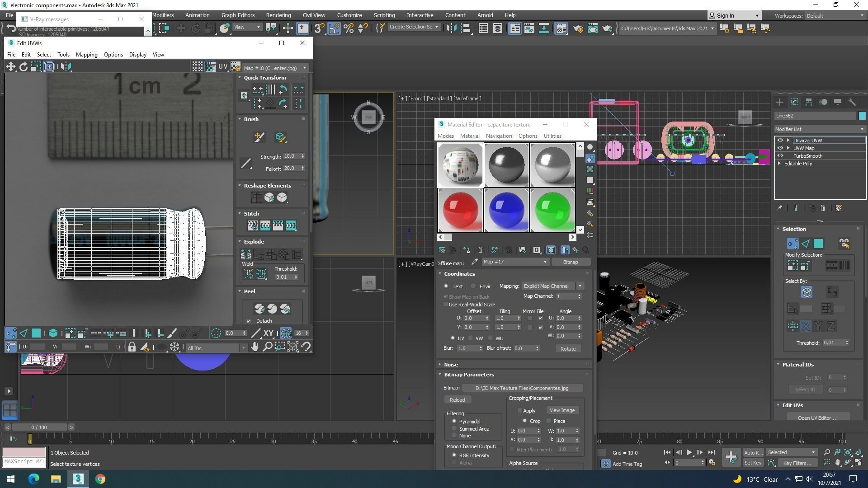
Task: Open the Rendering menu
Action: (x=278, y=15)
